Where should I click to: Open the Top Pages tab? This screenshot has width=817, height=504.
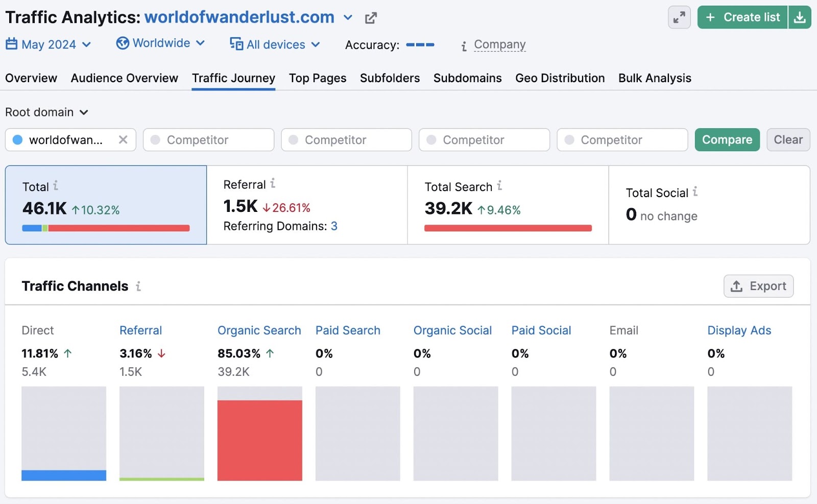point(318,78)
